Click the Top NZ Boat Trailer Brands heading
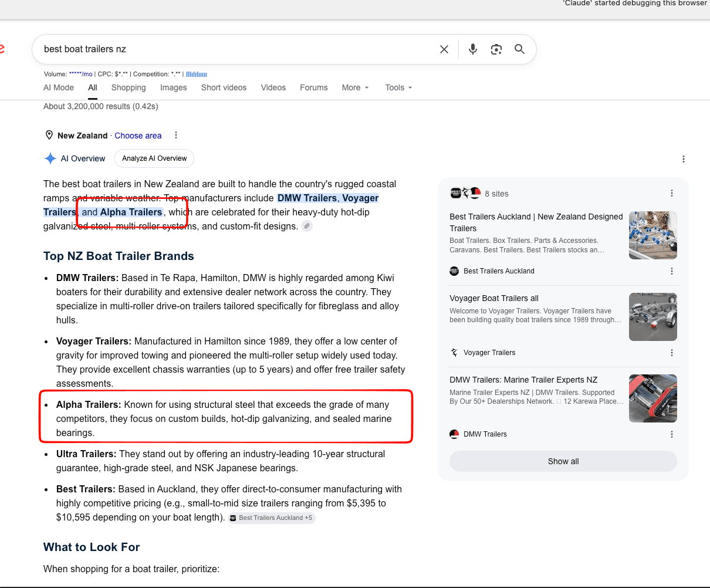Viewport: 710px width, 588px height. coord(119,256)
